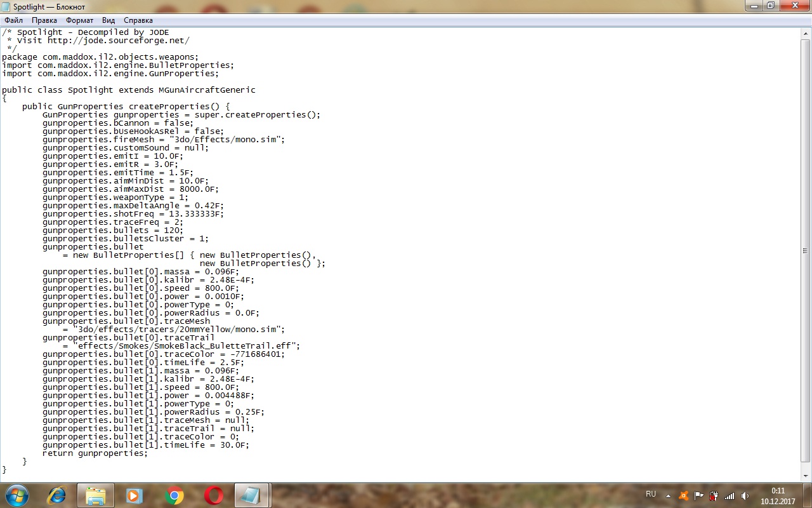The image size is (812, 508).
Task: Click the line "gunproperties.emitI = 10.0F;"
Action: tap(113, 156)
